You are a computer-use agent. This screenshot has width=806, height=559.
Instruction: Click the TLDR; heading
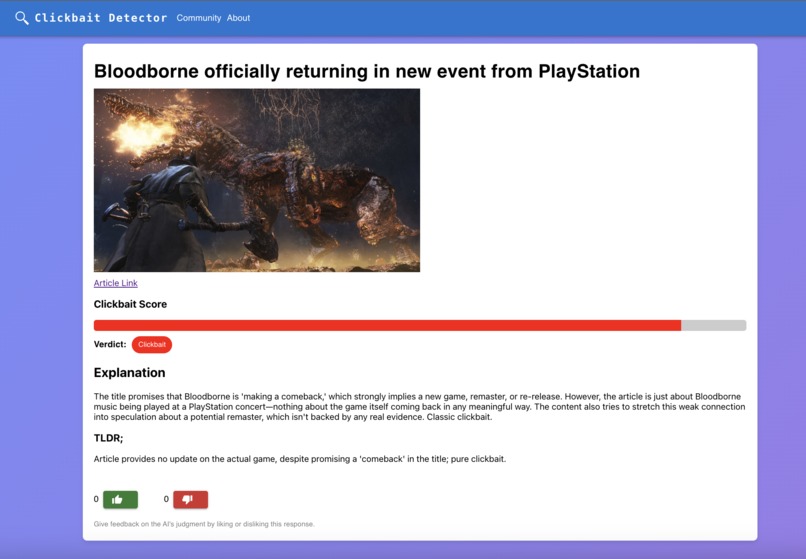click(108, 438)
